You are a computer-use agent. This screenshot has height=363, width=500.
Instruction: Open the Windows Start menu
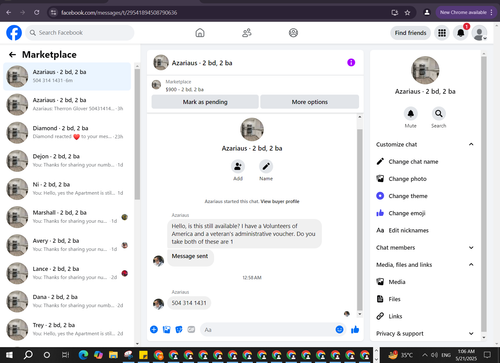pos(9,355)
